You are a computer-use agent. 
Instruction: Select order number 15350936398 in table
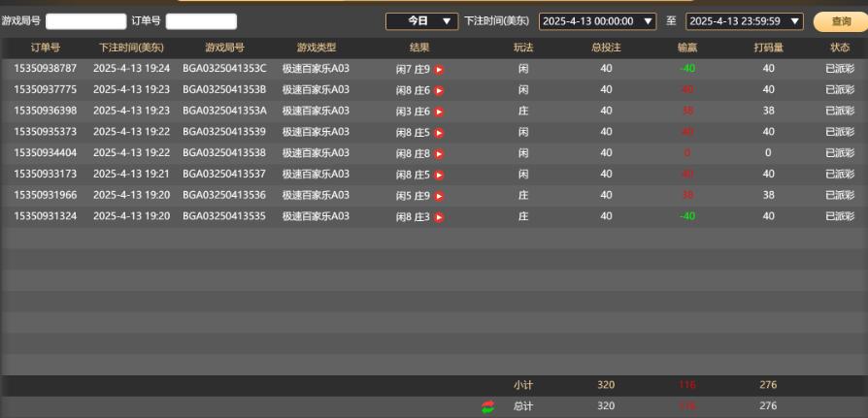point(46,111)
